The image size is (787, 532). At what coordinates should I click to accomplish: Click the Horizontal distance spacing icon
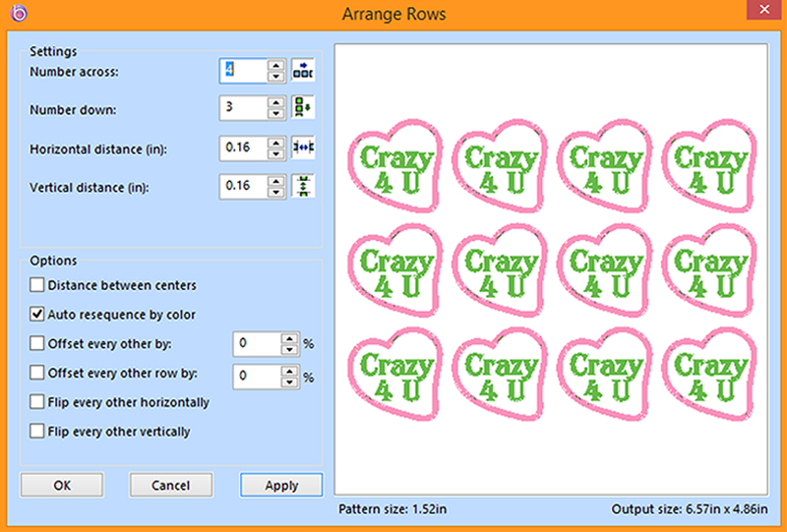point(305,148)
